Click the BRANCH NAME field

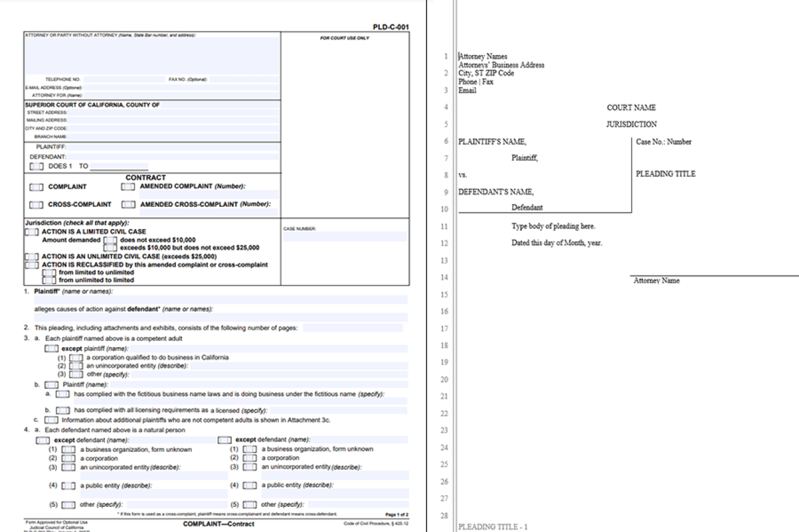(173, 137)
